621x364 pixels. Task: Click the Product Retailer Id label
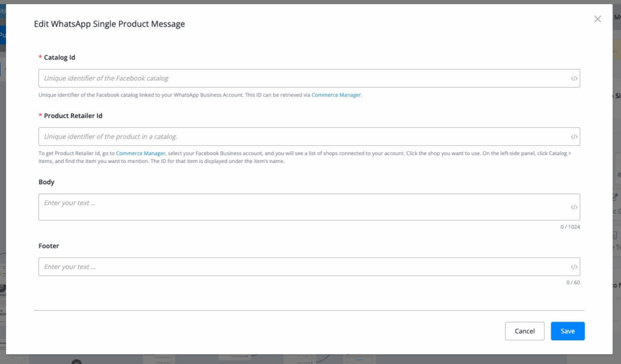(x=76, y=116)
